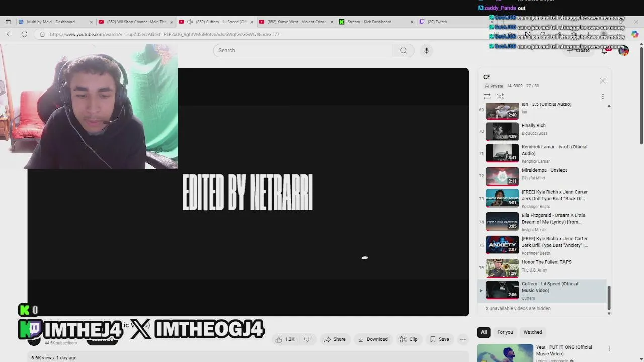Image resolution: width=644 pixels, height=362 pixels.
Task: Save video to playlist
Action: pyautogui.click(x=439, y=339)
